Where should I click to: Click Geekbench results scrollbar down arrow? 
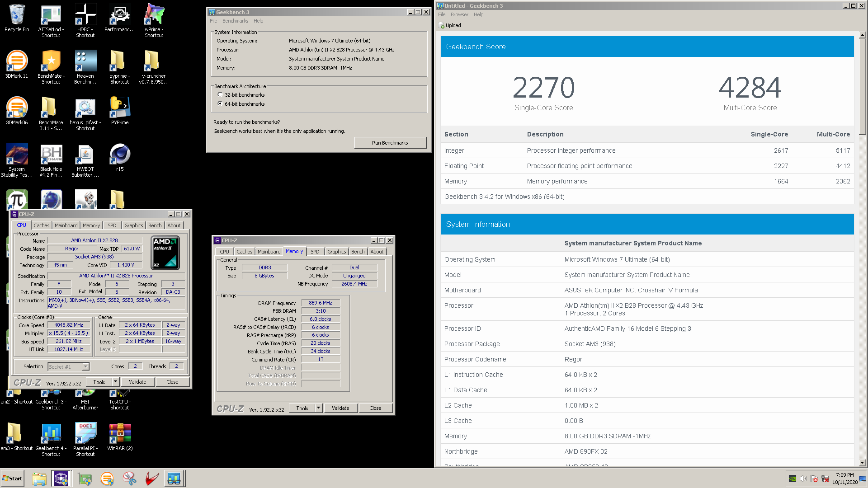pyautogui.click(x=862, y=463)
